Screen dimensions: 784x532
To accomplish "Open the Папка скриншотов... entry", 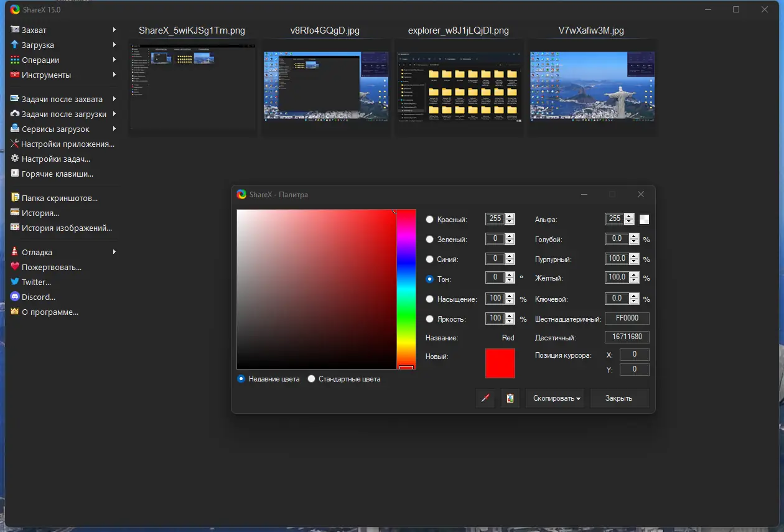I will [x=63, y=198].
